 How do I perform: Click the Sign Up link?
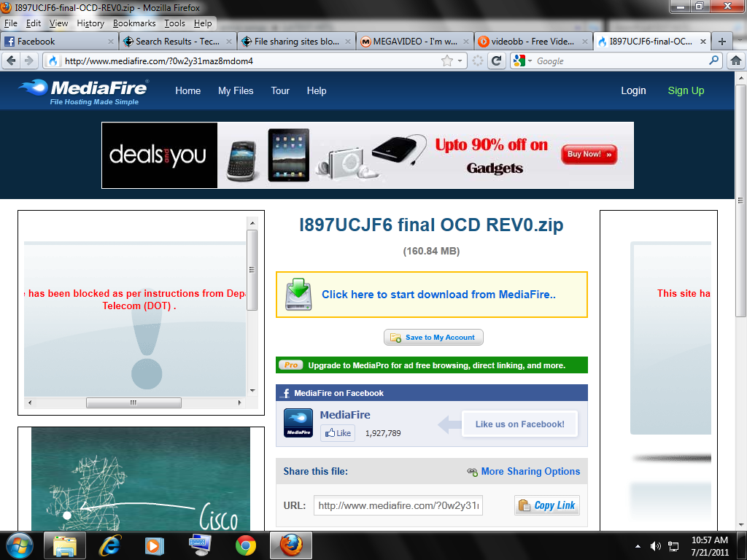[x=686, y=90]
